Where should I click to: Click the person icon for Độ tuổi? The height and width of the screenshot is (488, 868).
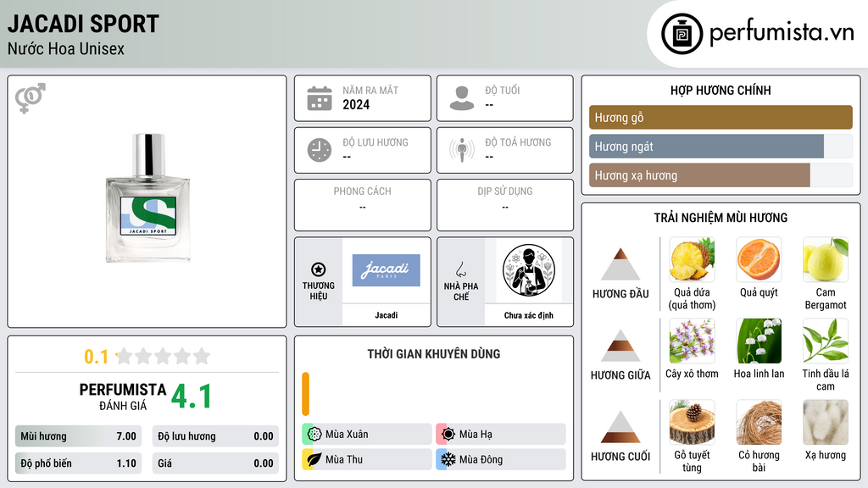(x=462, y=98)
